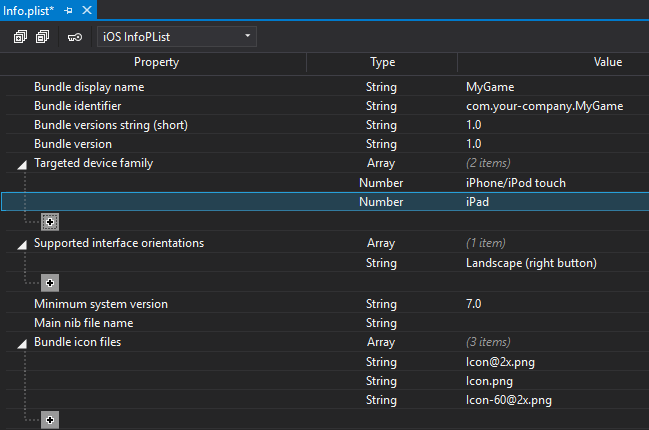Click the Landscape (right button) orientation value
The width and height of the screenshot is (649, 430).
531,263
